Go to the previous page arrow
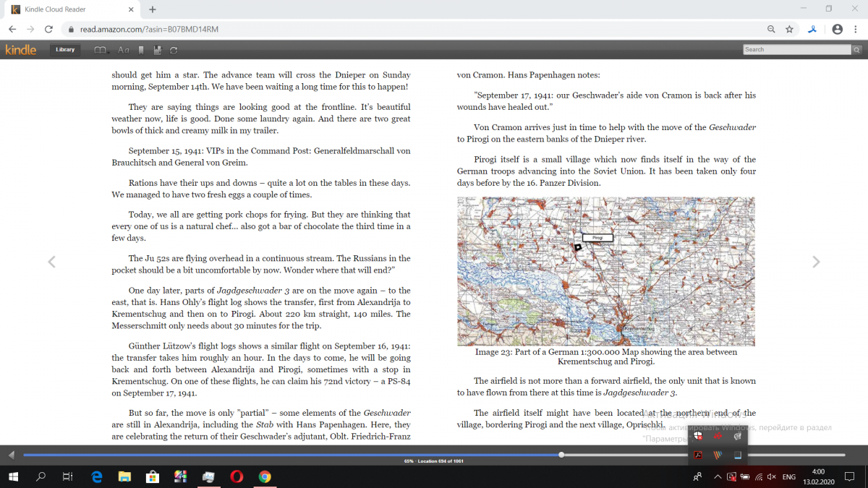Screen dimensions: 868x488 click(51, 262)
